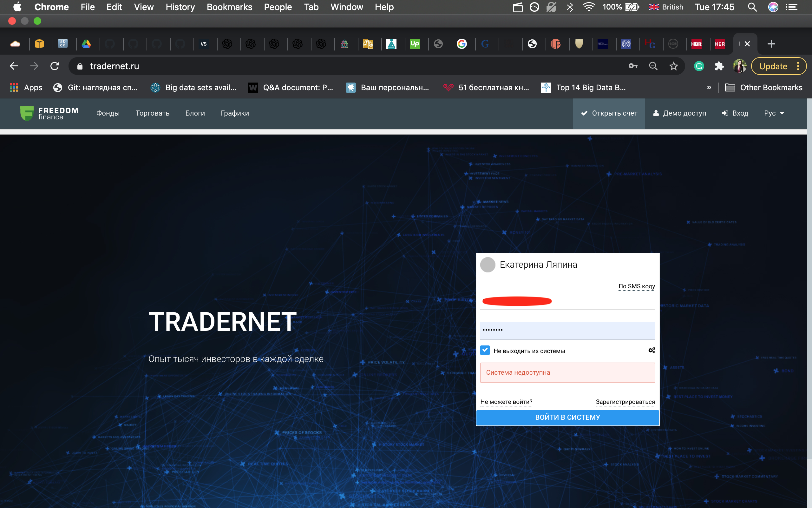Open the Графики section
This screenshot has width=812, height=508.
235,113
